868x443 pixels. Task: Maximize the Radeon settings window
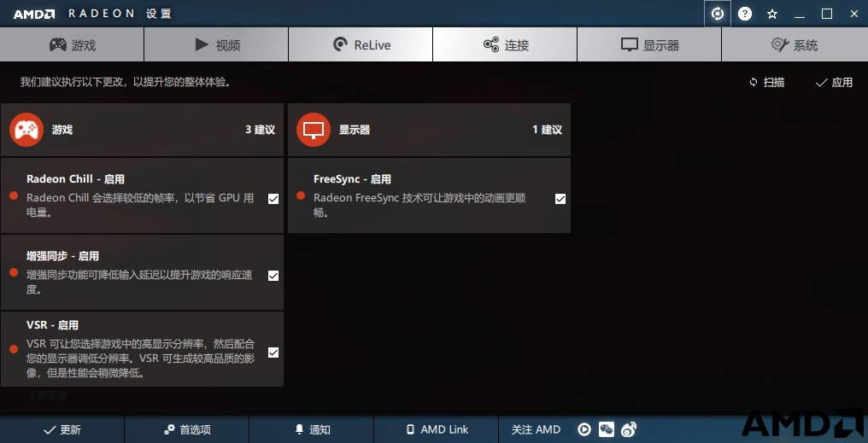coord(827,15)
